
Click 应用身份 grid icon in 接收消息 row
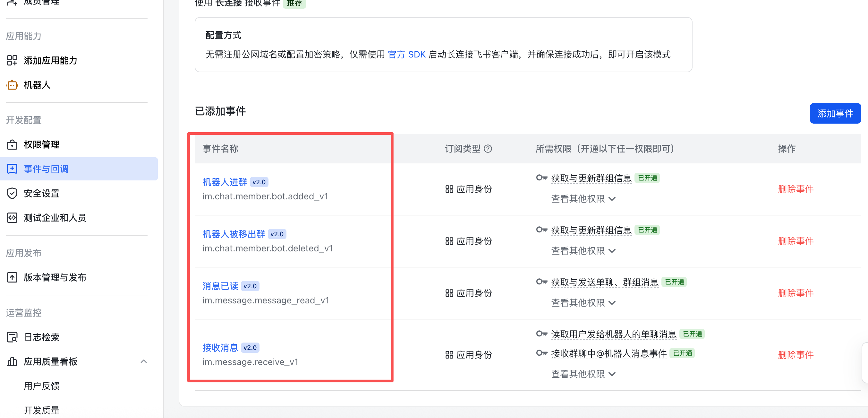point(449,355)
